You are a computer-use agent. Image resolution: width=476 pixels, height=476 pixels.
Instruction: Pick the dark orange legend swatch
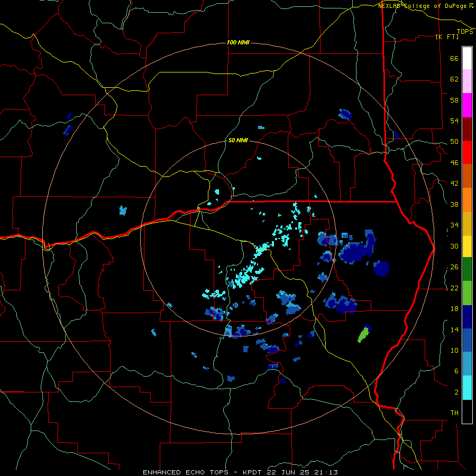[467, 176]
